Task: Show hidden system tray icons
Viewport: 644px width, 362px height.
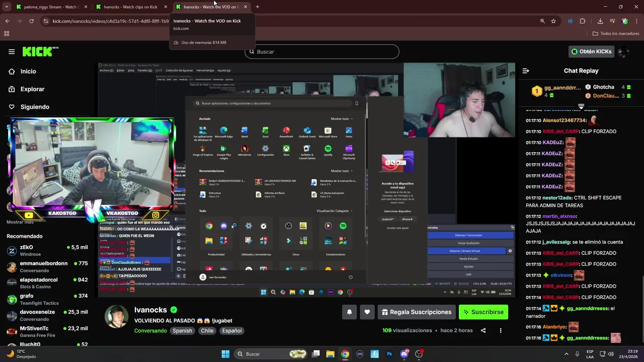Action: coord(566,354)
